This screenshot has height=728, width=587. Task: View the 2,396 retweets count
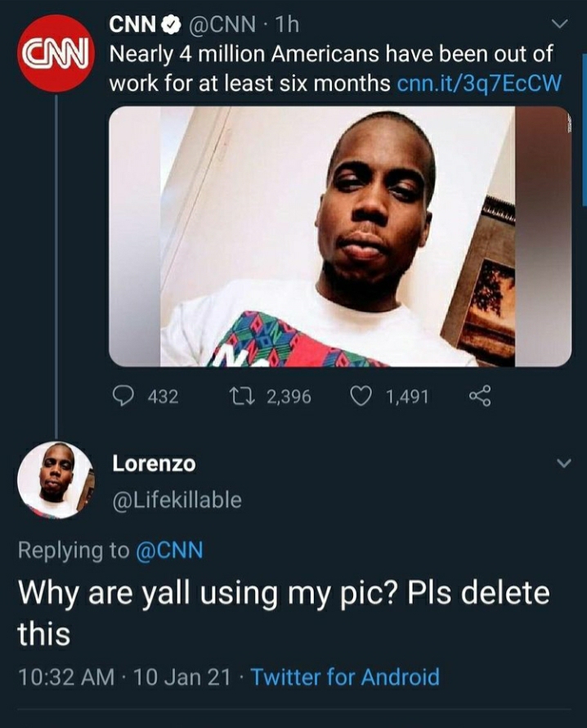(x=288, y=397)
